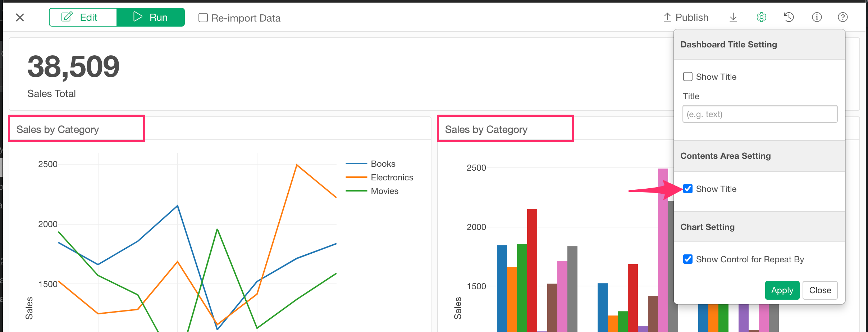Click the Publish upload button
Viewport: 868px width, 332px height.
686,17
